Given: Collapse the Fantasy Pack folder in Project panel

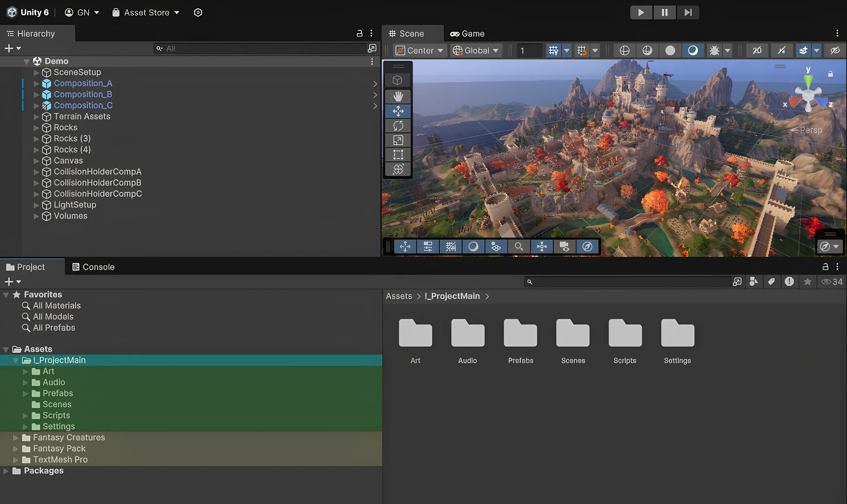Looking at the screenshot, I should 15,449.
